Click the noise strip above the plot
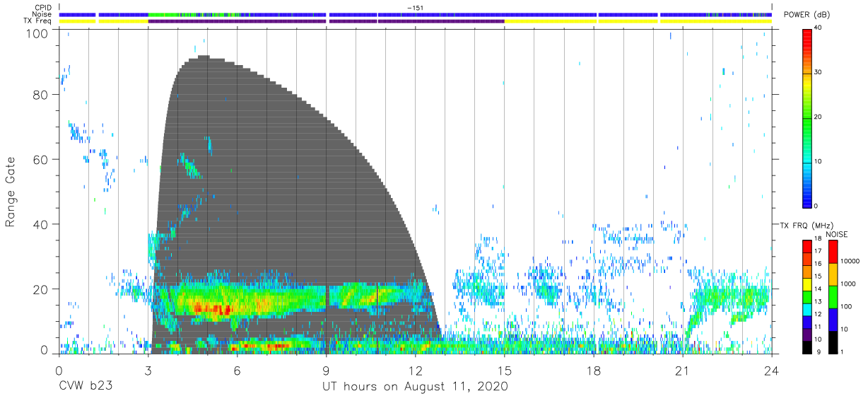Screen dimensions: 868x401 416,14
